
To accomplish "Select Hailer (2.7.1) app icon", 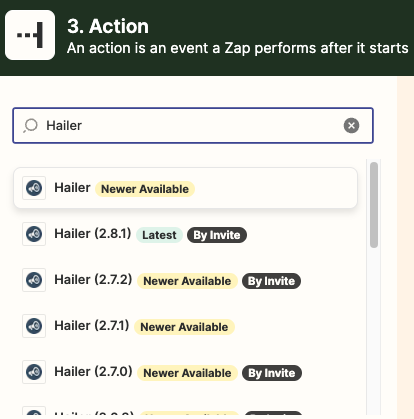I will pos(34,326).
